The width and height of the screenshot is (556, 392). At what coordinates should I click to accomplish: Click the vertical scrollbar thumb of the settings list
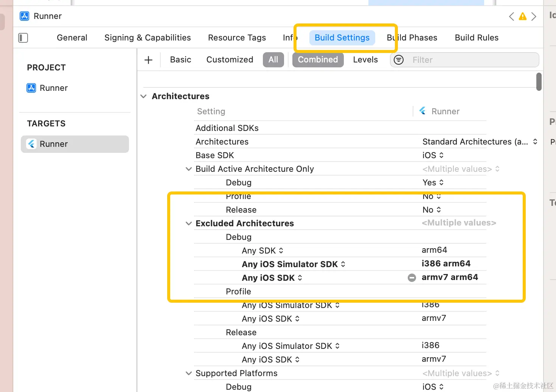click(539, 82)
